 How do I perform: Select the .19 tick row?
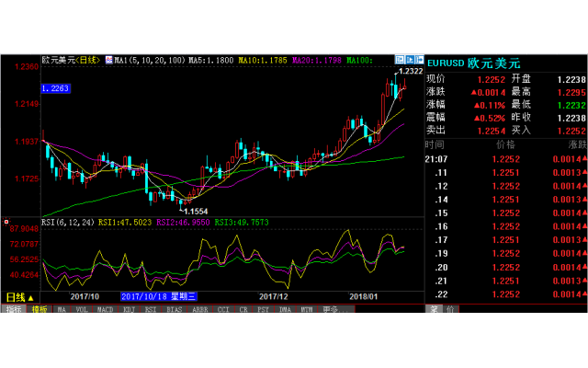(x=506, y=254)
